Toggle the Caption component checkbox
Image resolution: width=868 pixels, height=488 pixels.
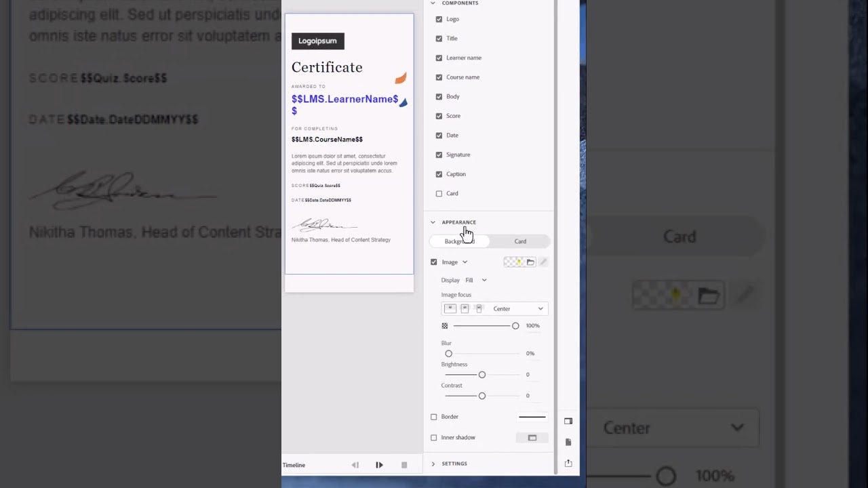coord(439,174)
